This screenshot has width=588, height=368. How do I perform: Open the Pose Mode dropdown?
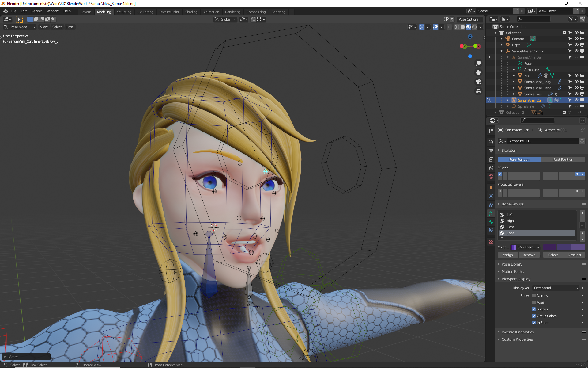(19, 27)
